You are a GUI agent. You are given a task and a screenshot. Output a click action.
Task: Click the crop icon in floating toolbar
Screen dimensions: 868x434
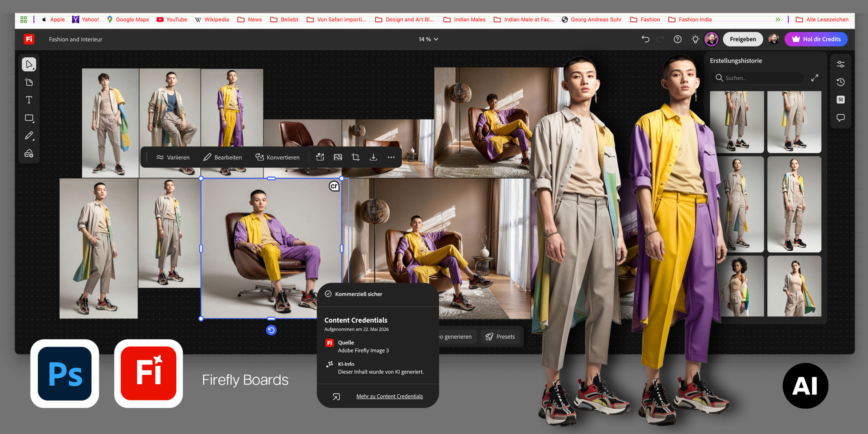[x=356, y=157]
